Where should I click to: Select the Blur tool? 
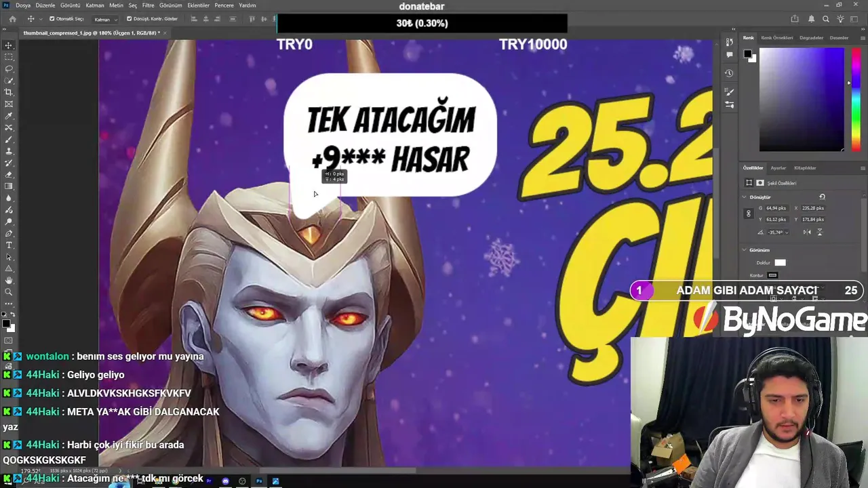[9, 198]
